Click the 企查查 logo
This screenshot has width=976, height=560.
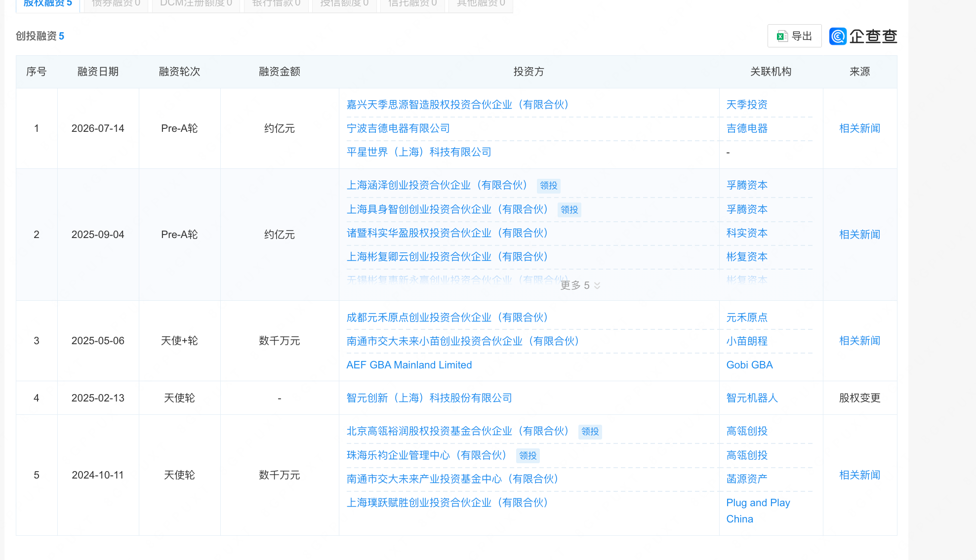pos(863,36)
